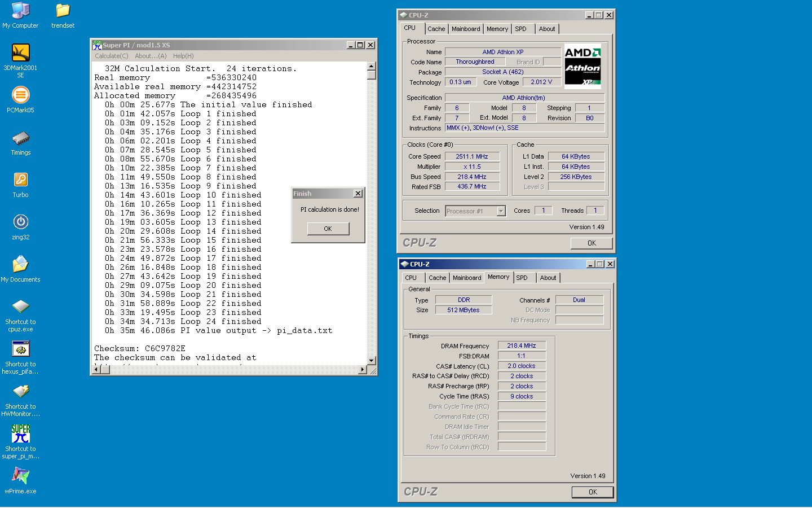812x508 pixels.
Task: Click the Core Speed 2511.1 MHz field
Action: [x=472, y=156]
